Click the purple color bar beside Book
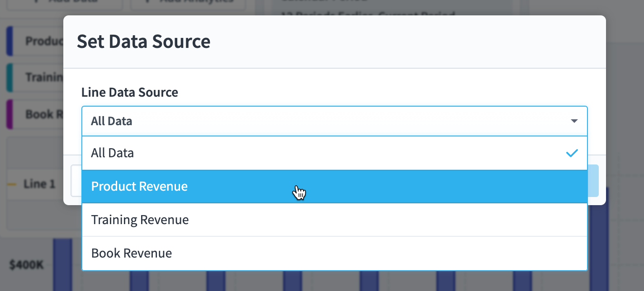644x291 pixels. [x=10, y=114]
